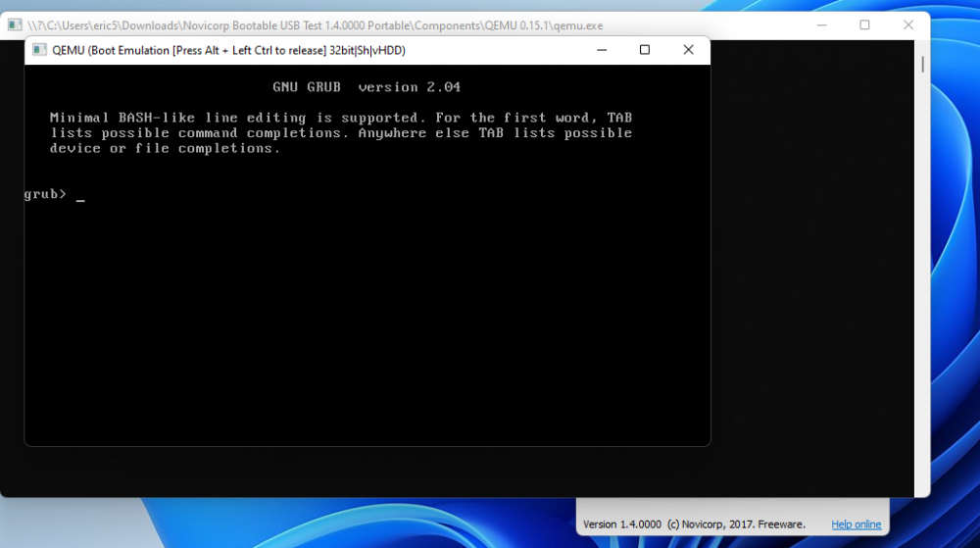Click the QEMU Boot Emulation title bar text
980x548 pixels.
pyautogui.click(x=228, y=51)
